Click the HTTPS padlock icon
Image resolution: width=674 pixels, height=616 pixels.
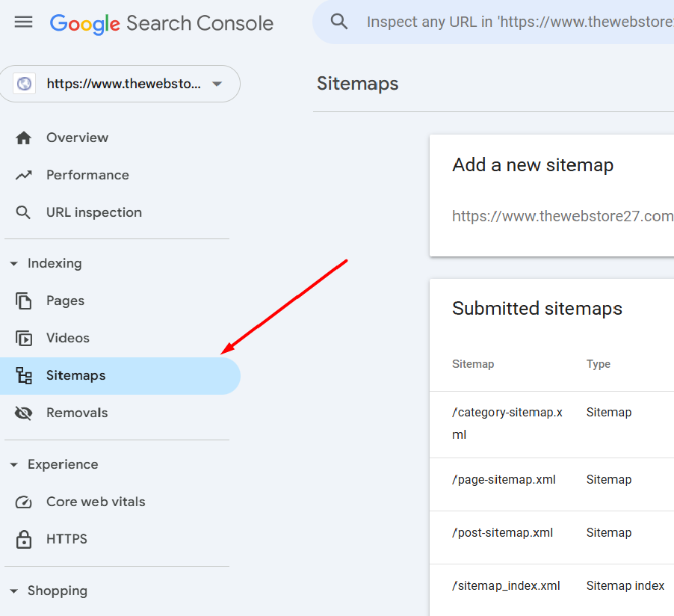click(24, 539)
